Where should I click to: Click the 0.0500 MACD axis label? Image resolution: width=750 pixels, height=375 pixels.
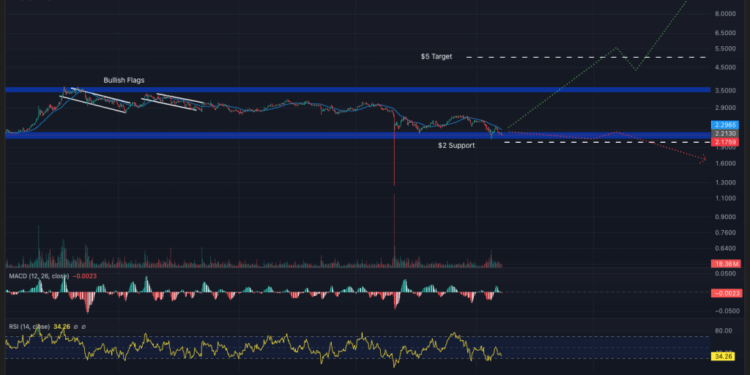726,274
